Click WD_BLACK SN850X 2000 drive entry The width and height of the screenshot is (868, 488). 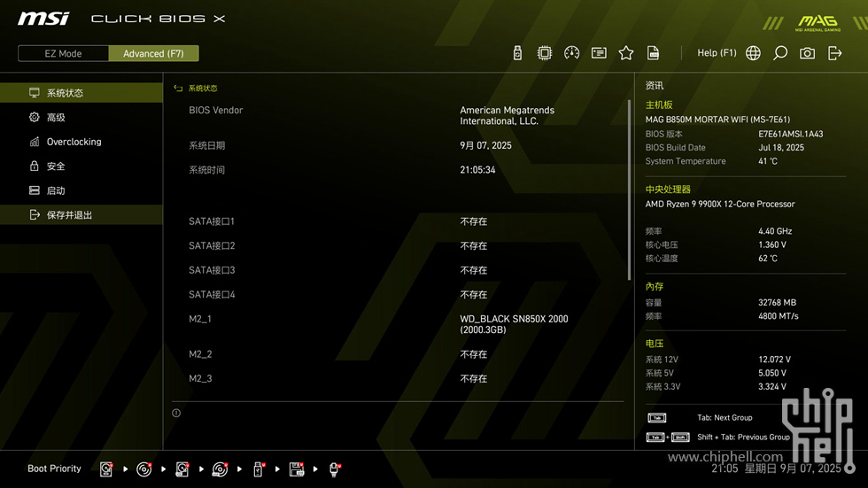514,324
